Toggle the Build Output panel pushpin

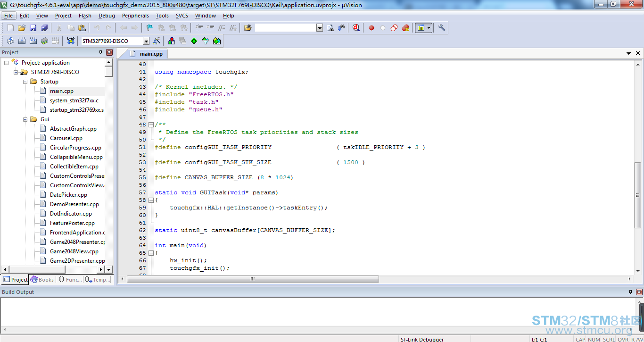click(x=631, y=292)
